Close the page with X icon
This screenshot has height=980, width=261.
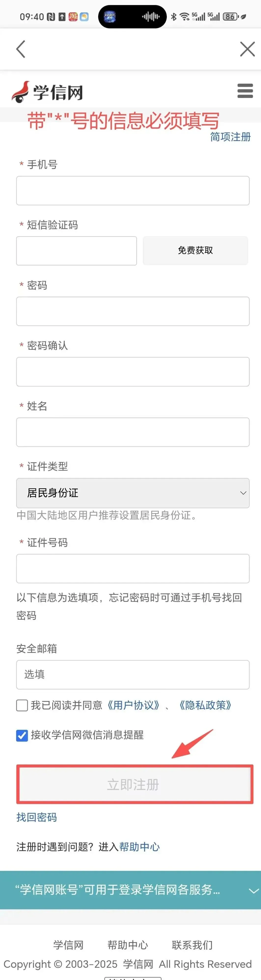pyautogui.click(x=247, y=49)
